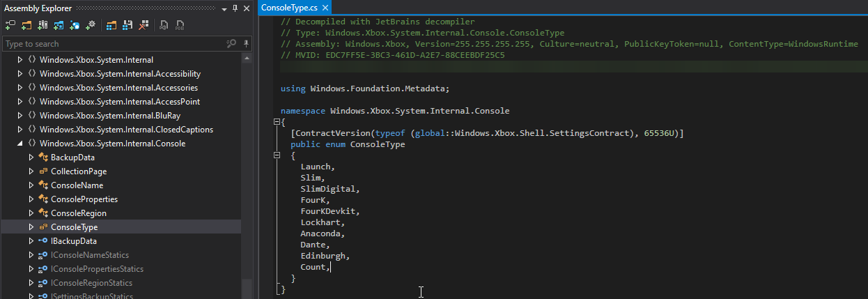Click the Open from GAC toolbar icon
This screenshot has height=299, width=868.
click(42, 26)
